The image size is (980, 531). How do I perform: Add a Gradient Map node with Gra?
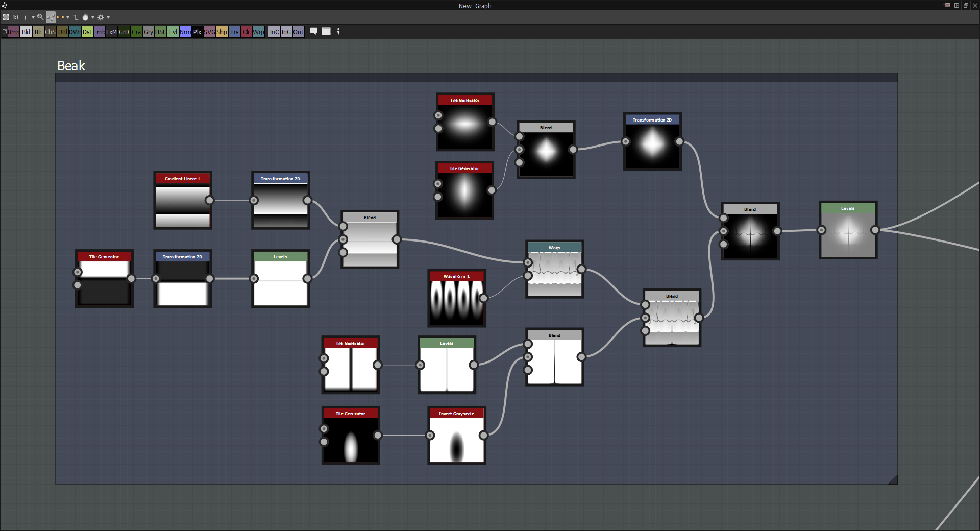[136, 32]
